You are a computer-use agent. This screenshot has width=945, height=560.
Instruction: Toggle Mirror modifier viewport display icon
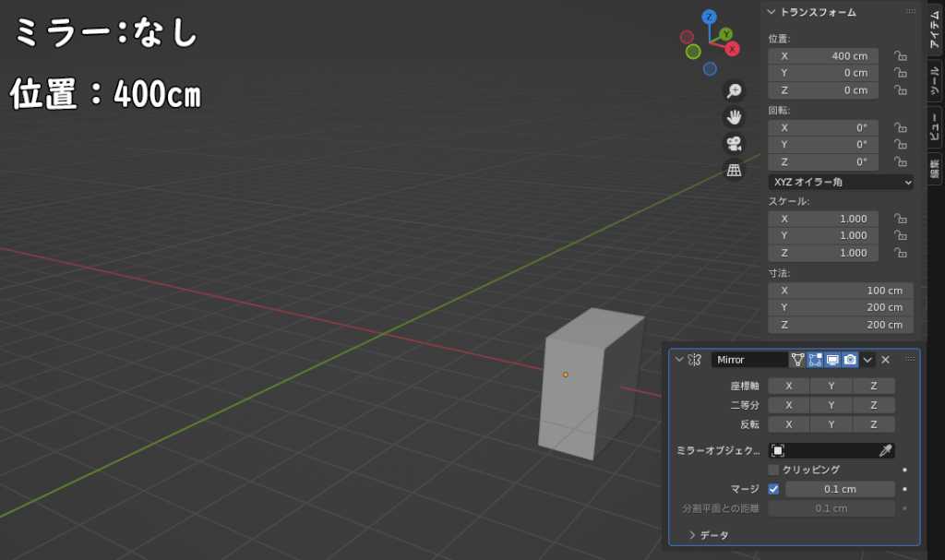pos(832,360)
